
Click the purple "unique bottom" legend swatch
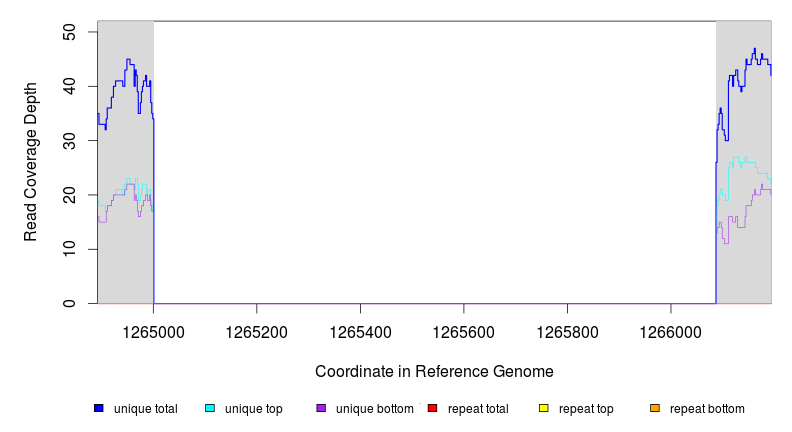321,408
